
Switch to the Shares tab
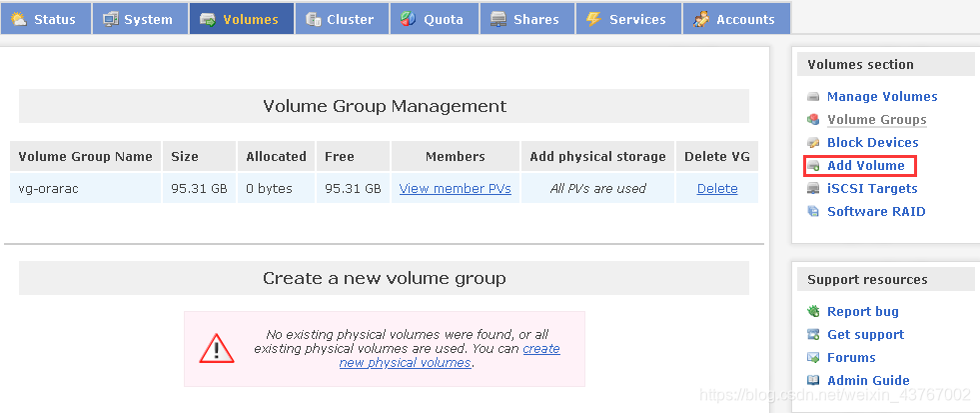click(526, 19)
